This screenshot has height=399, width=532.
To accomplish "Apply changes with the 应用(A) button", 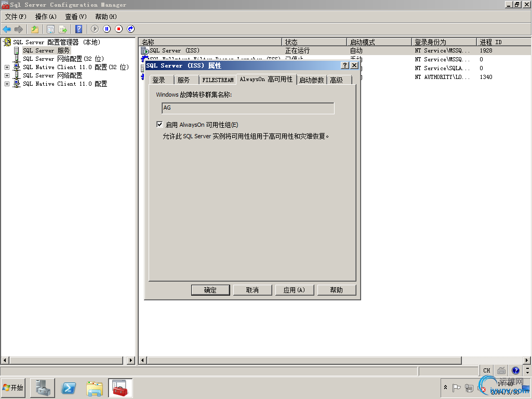I will 295,290.
